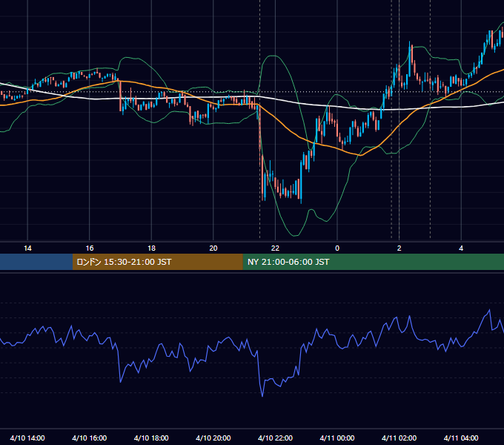Screen dimensions: 504x445
Task: Click the hour label 14 on price chart axis
Action: click(x=27, y=248)
